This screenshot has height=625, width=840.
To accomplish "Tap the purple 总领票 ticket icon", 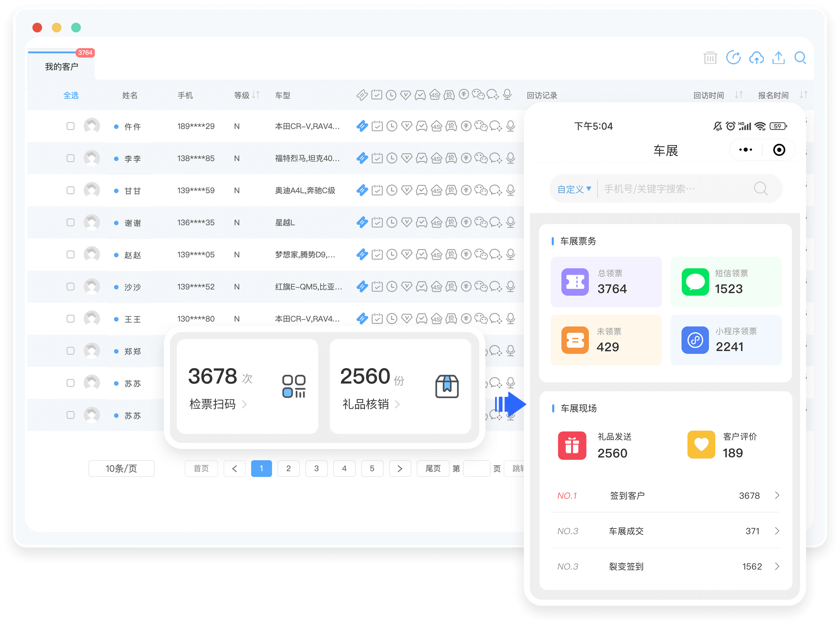I will (x=575, y=282).
